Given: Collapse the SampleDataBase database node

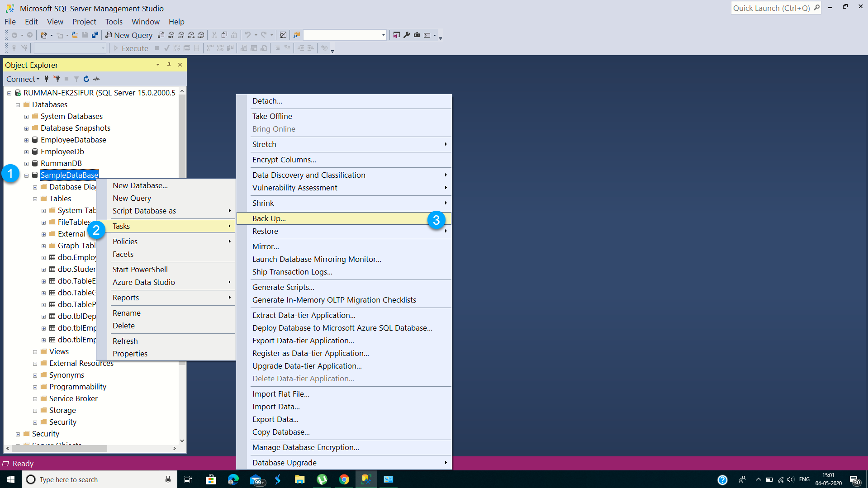Looking at the screenshot, I should click(x=26, y=175).
